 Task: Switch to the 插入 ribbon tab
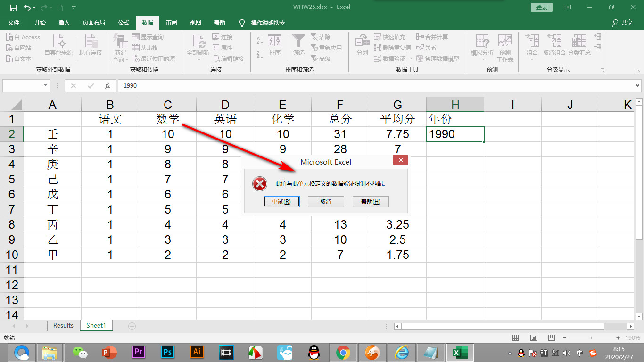64,23
